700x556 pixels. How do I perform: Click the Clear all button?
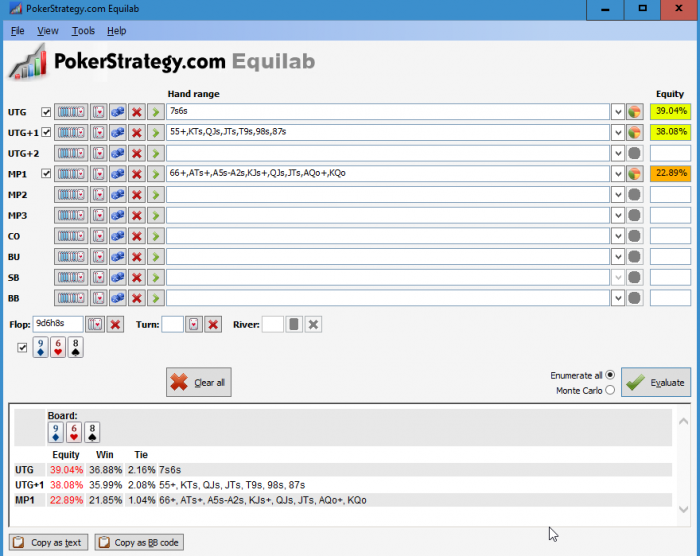(199, 382)
